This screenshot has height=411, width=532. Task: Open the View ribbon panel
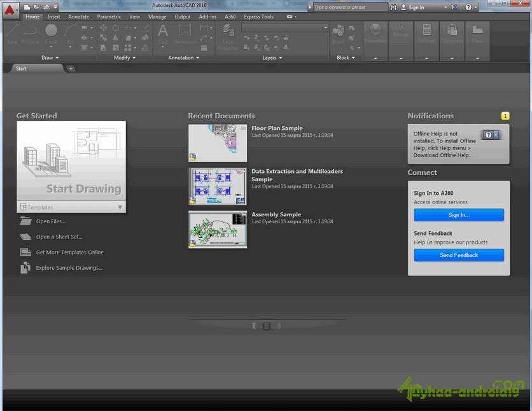[x=477, y=41]
